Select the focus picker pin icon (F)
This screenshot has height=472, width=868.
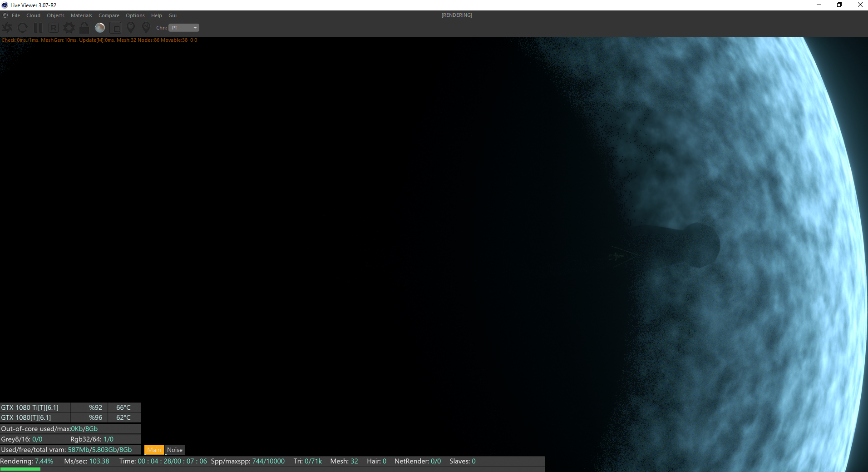click(131, 28)
